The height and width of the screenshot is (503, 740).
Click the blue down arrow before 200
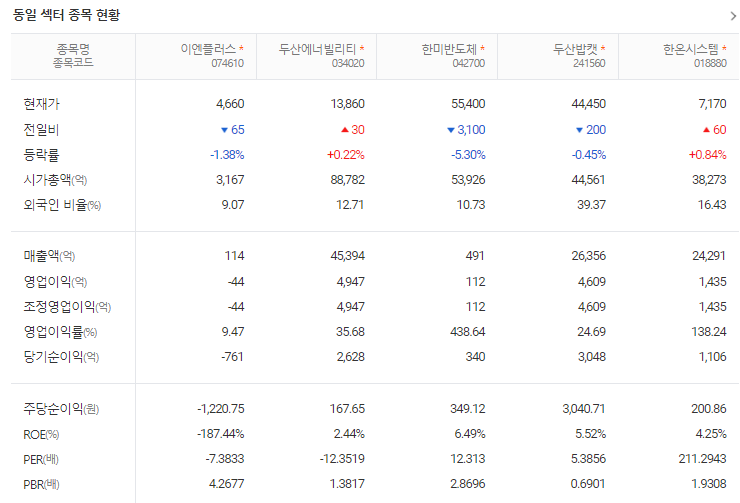(x=579, y=130)
